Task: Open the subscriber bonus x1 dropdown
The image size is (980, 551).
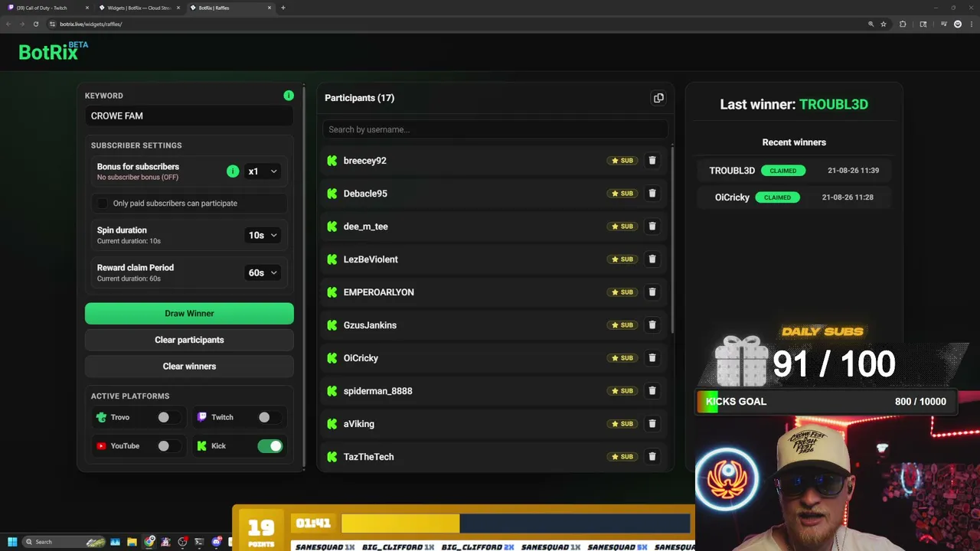Action: (x=262, y=171)
